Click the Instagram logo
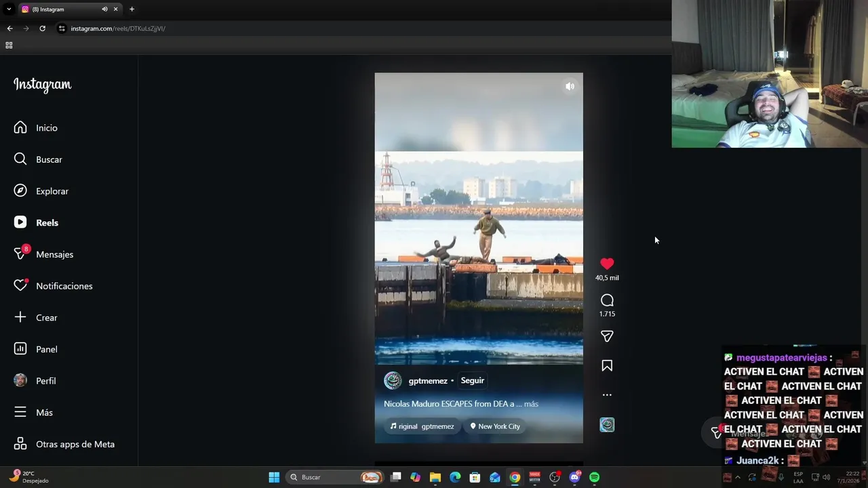Viewport: 868px width, 488px height. [43, 85]
